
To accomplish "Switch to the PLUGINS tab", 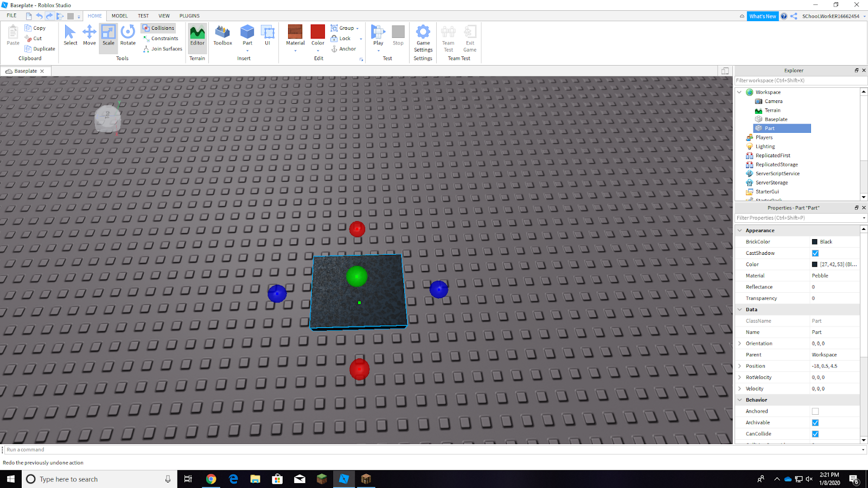I will click(189, 16).
